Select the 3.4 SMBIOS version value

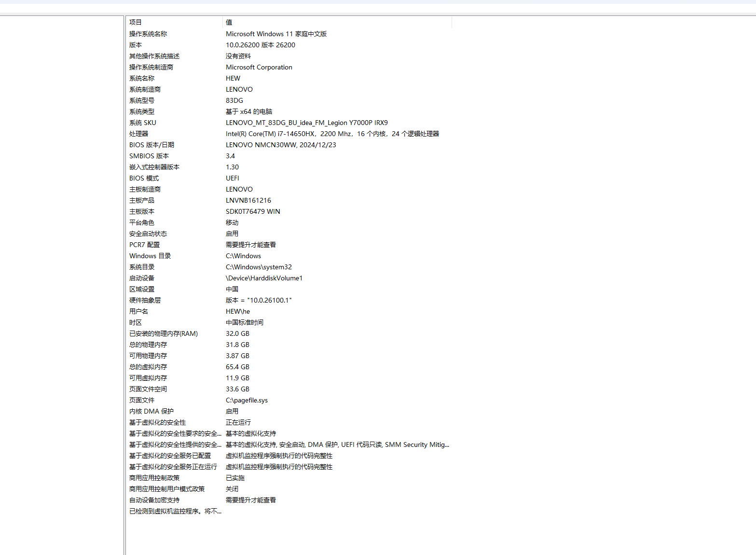tap(231, 156)
